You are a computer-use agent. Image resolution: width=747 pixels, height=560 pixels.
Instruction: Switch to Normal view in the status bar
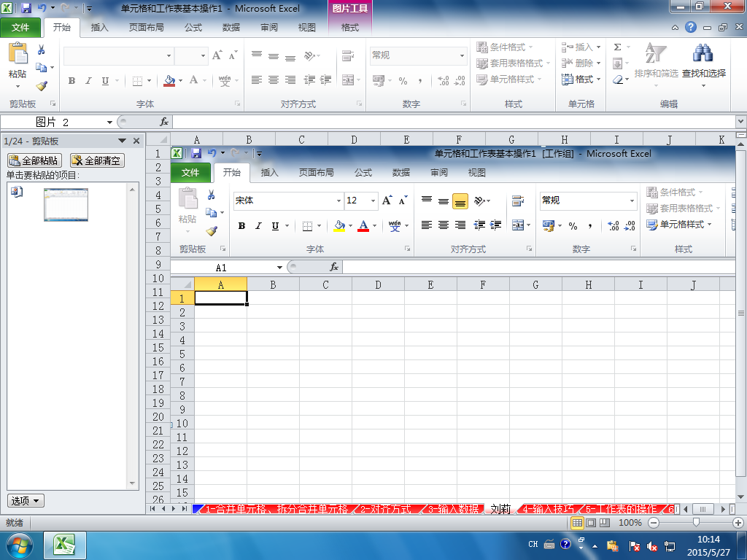pos(577,523)
